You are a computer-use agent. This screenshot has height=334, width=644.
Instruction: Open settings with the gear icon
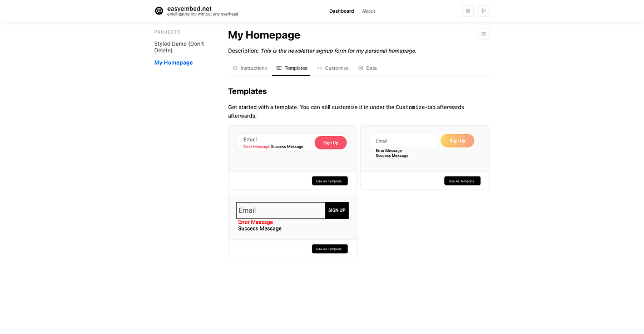pyautogui.click(x=468, y=11)
